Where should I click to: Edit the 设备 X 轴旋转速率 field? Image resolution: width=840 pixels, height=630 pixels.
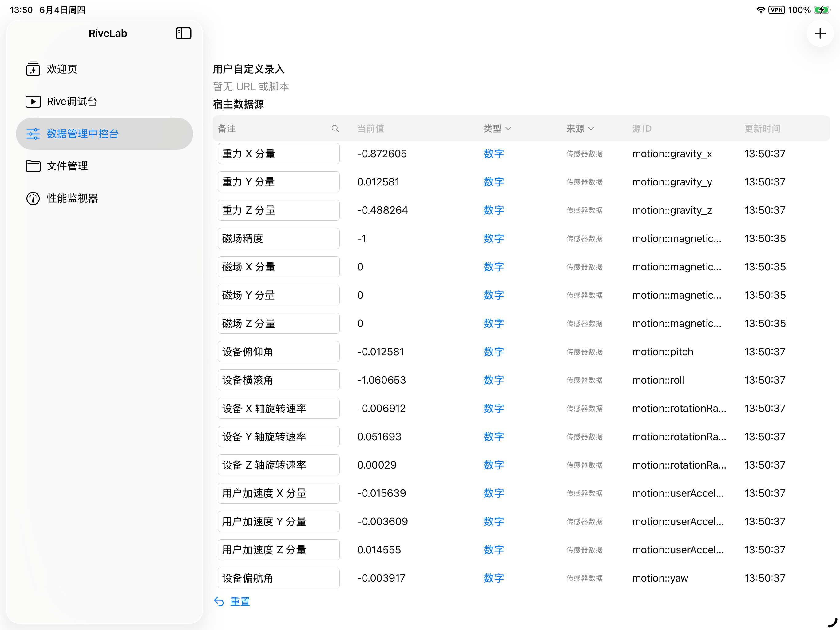[x=278, y=409]
